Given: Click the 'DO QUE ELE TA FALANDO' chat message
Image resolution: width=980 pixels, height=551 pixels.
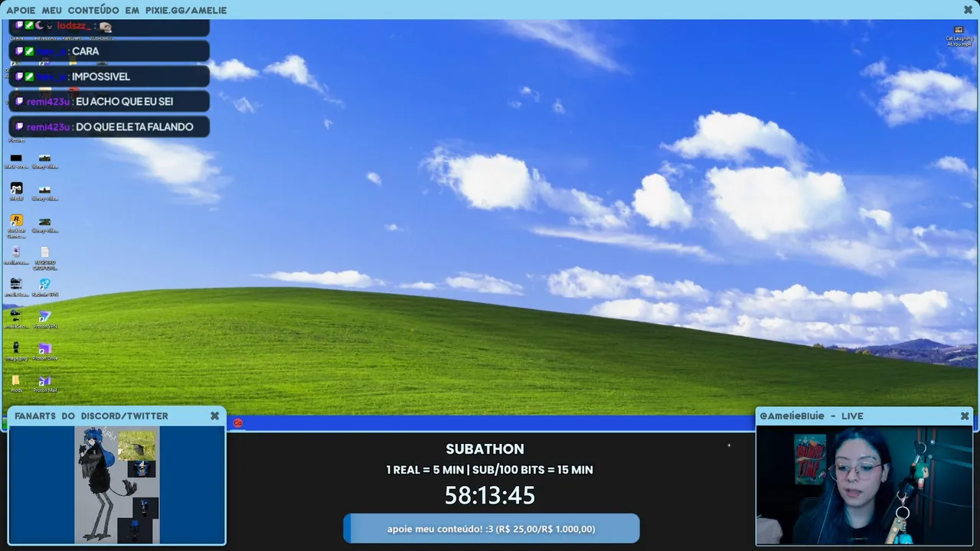Looking at the screenshot, I should coord(135,127).
